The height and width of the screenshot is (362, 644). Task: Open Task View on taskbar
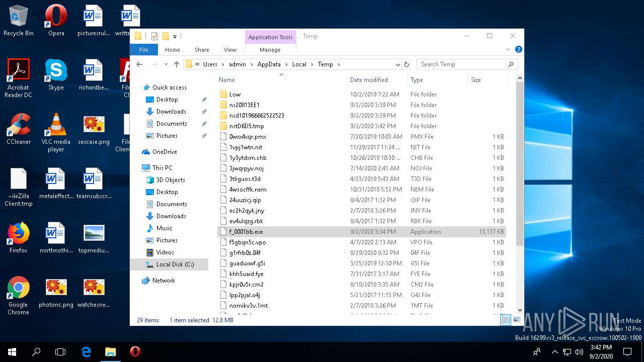point(60,352)
